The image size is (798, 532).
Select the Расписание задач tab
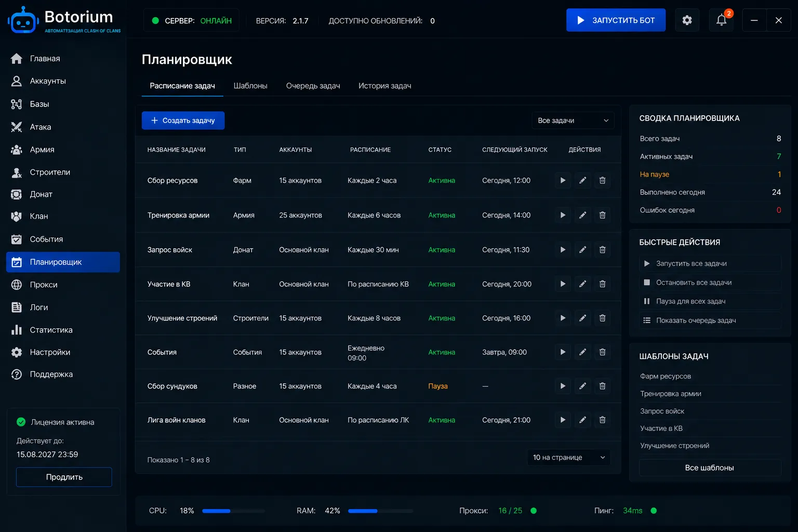[x=182, y=86]
